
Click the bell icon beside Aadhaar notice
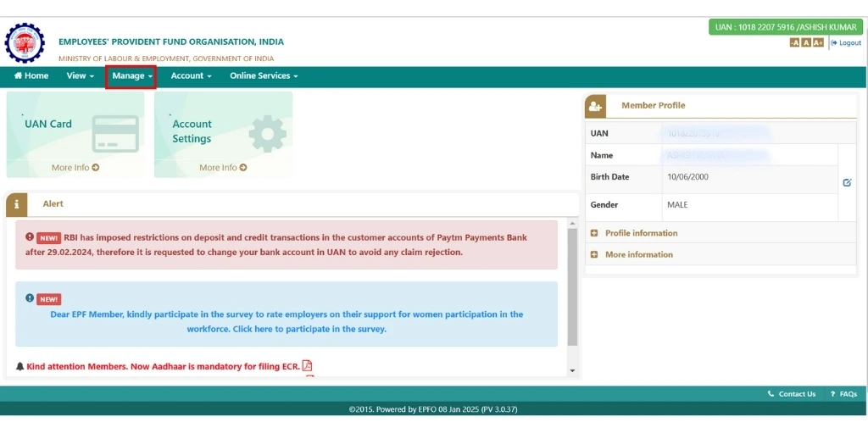point(20,366)
